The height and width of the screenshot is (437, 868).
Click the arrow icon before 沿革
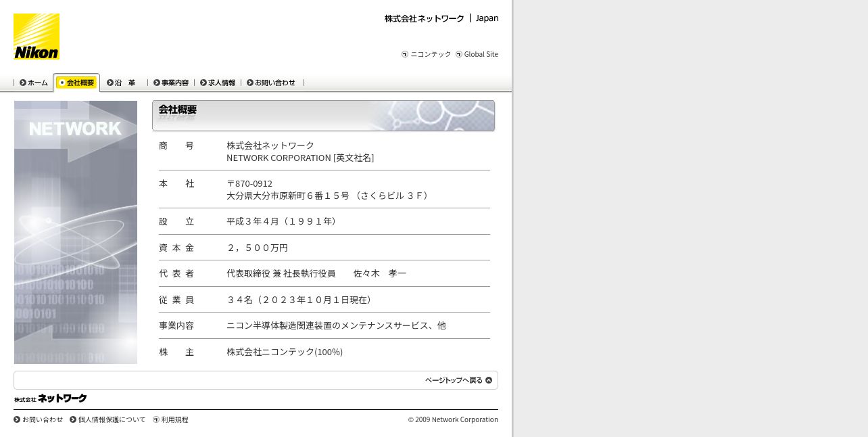[110, 83]
